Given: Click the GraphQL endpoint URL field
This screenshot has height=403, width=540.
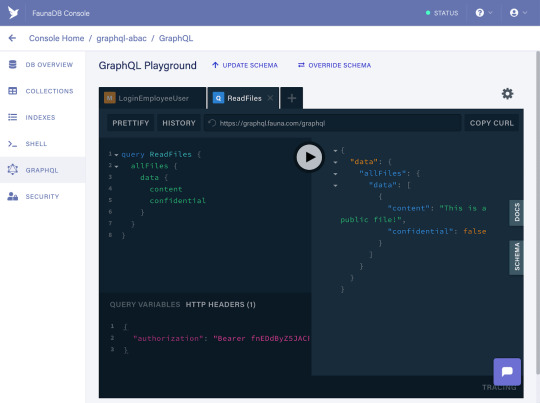Looking at the screenshot, I should point(333,123).
